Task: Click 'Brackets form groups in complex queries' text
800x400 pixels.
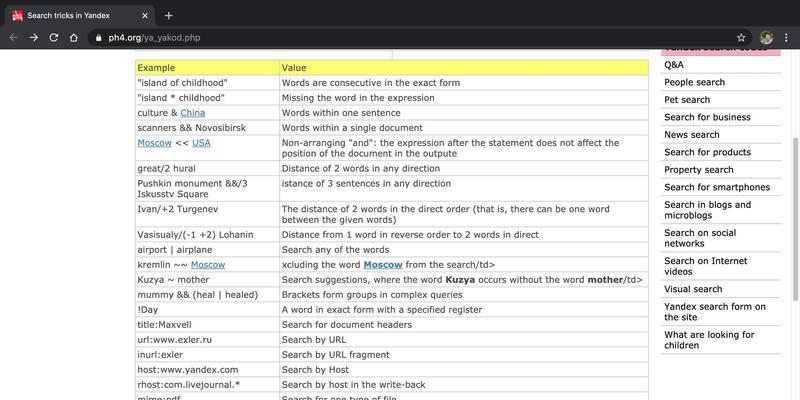Action: [x=372, y=295]
